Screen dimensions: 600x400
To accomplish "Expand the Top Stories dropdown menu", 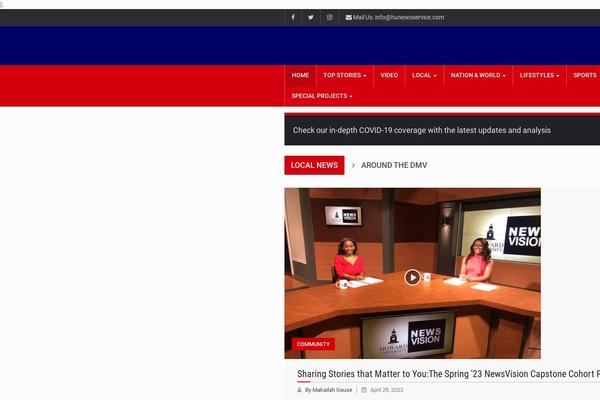I will pos(344,75).
